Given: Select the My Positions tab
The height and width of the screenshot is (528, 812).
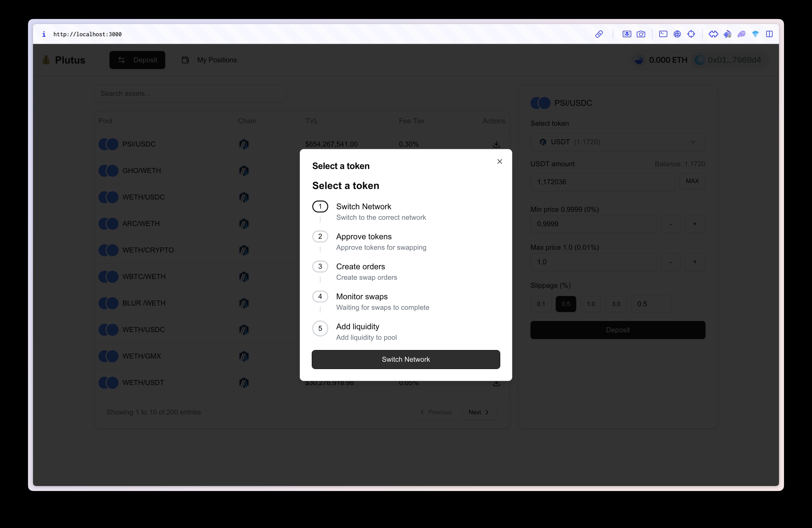Looking at the screenshot, I should (x=216, y=59).
